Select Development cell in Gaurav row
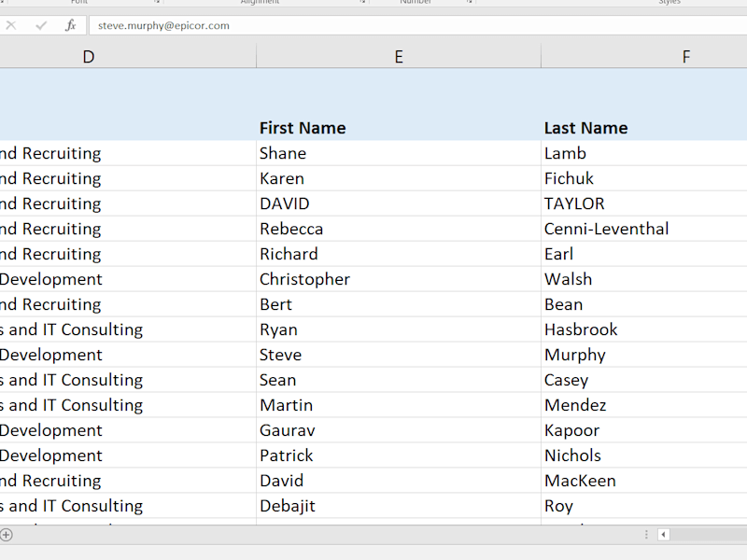 128,430
